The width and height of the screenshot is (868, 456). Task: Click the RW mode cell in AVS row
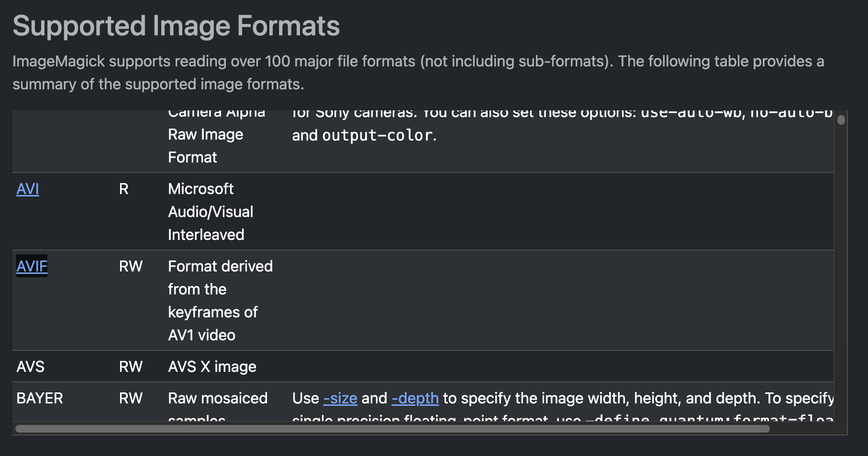[x=131, y=367]
